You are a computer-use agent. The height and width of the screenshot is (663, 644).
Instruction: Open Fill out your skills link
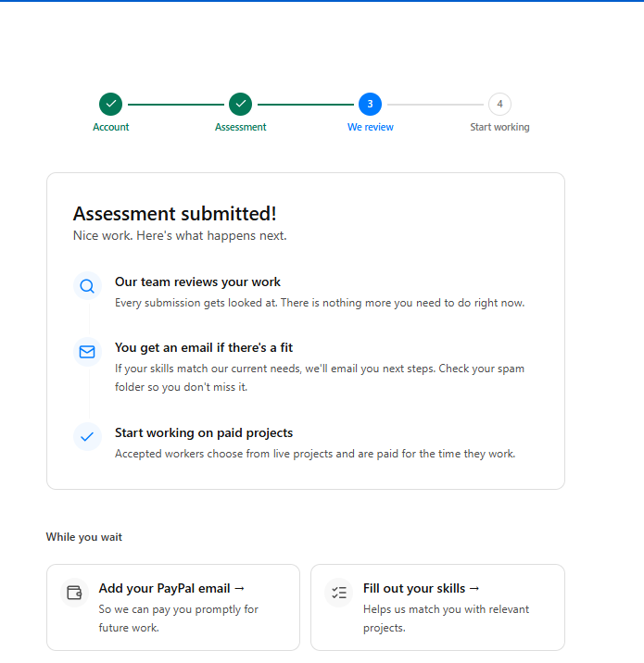pyautogui.click(x=422, y=588)
